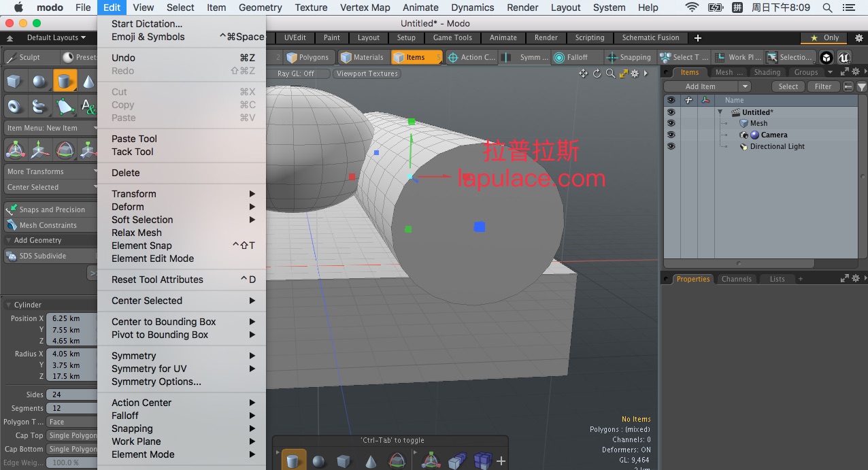Open the Center Selected dropdown in left panel
Image resolution: width=868 pixels, height=470 pixels.
coord(52,187)
